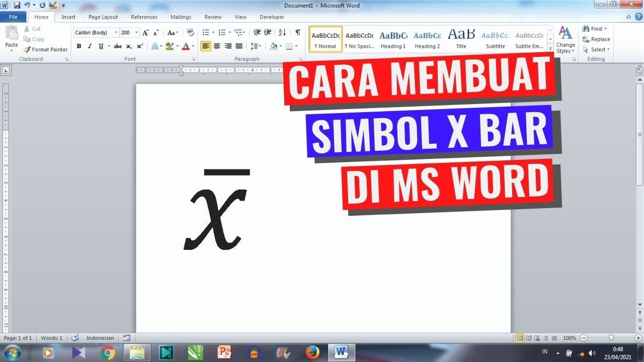Open the font size dropdown showing 200

pyautogui.click(x=137, y=33)
